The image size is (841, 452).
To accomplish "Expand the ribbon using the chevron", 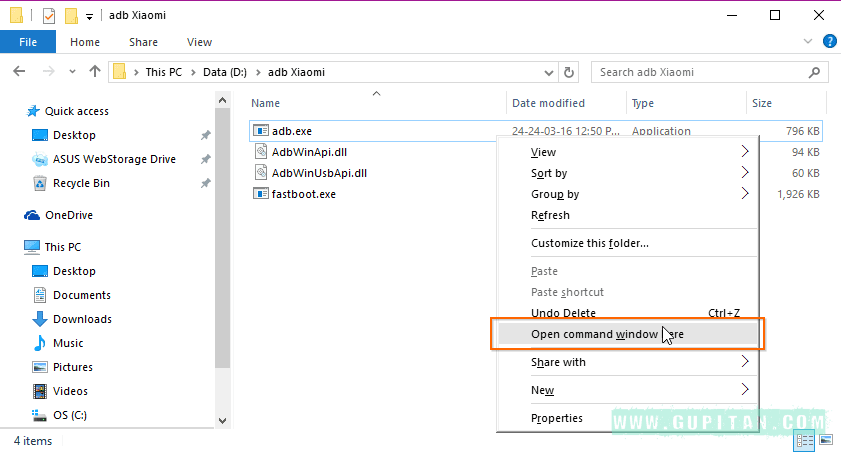I will tap(810, 42).
